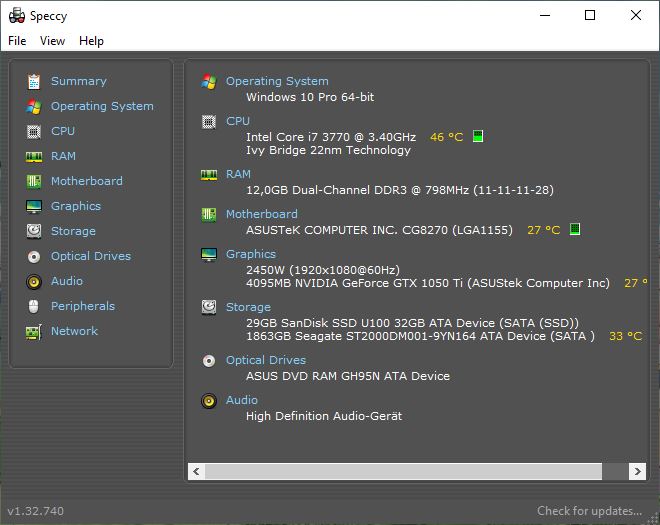Click the Graphics monitor icon in sidebar
Screen dimensions: 660x525
click(34, 207)
